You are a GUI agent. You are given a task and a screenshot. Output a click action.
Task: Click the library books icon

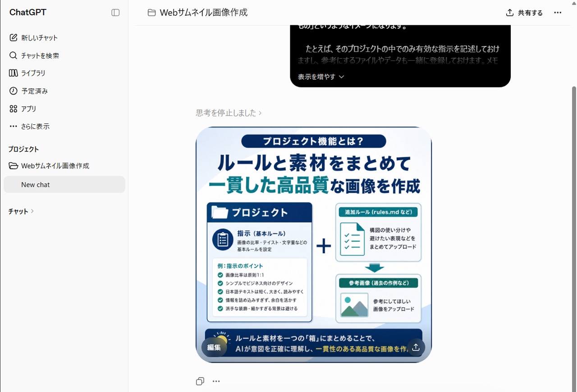coord(14,73)
